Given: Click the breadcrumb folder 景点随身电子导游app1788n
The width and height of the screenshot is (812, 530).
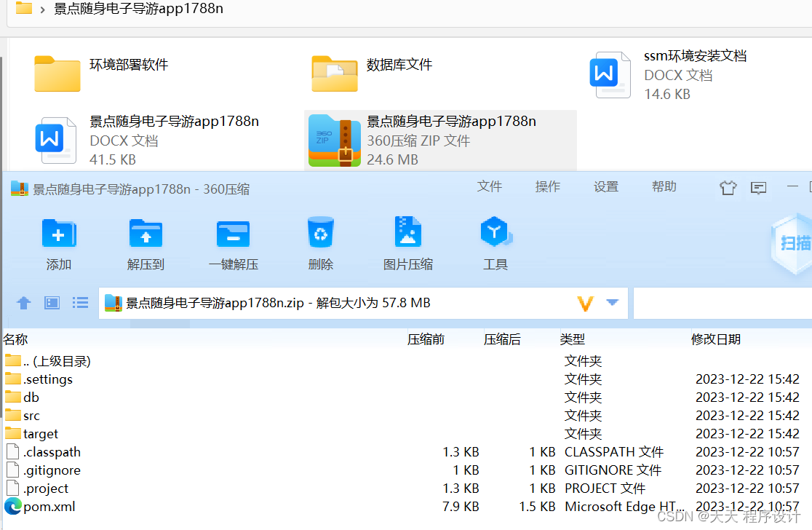Looking at the screenshot, I should tap(138, 8).
